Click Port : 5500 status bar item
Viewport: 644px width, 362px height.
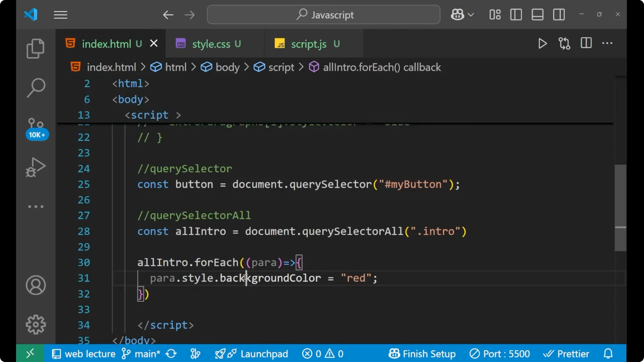pos(499,353)
